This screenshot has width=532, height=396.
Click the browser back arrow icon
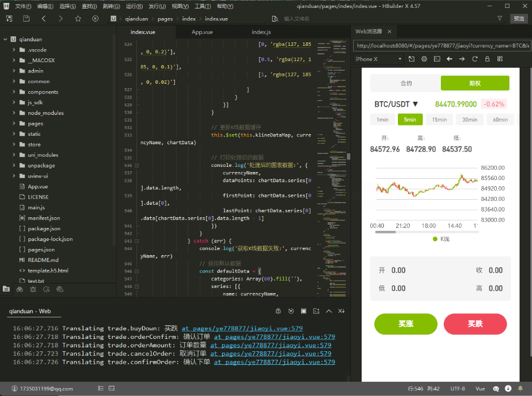point(449,59)
